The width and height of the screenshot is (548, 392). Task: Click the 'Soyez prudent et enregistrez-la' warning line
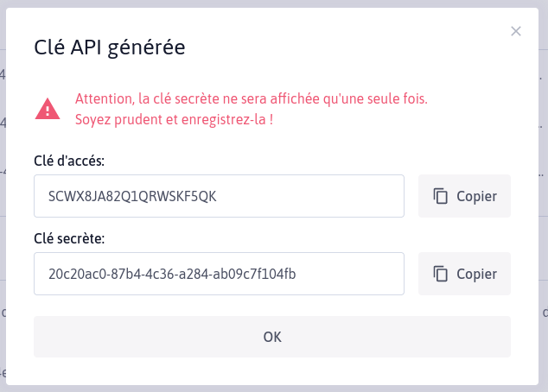pos(174,119)
